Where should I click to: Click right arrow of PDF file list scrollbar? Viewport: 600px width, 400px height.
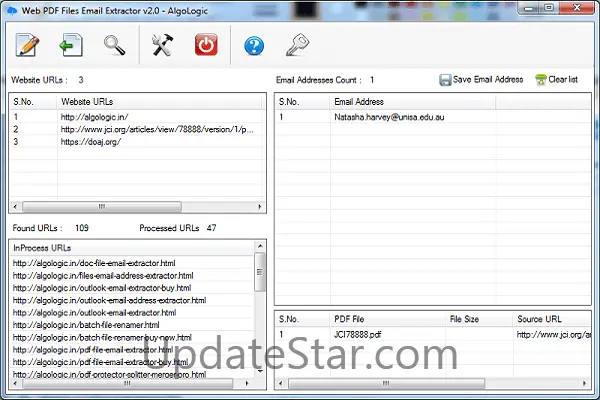coord(584,383)
